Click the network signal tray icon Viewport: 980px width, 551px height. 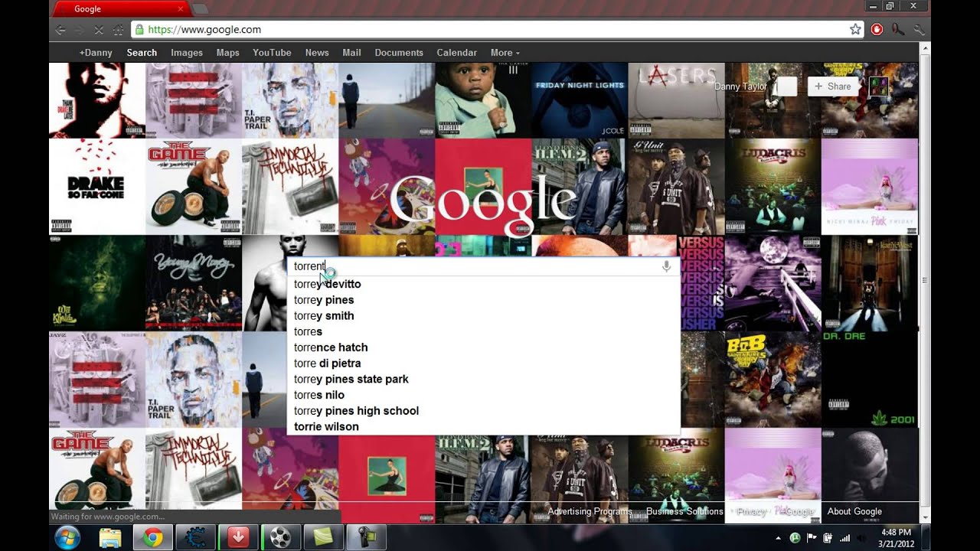[845, 538]
